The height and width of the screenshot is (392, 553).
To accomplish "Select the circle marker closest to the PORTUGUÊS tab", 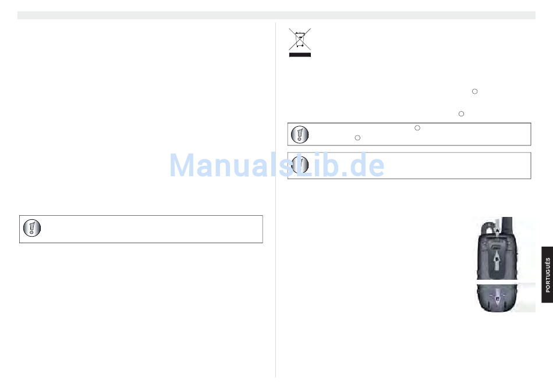I will tap(474, 92).
